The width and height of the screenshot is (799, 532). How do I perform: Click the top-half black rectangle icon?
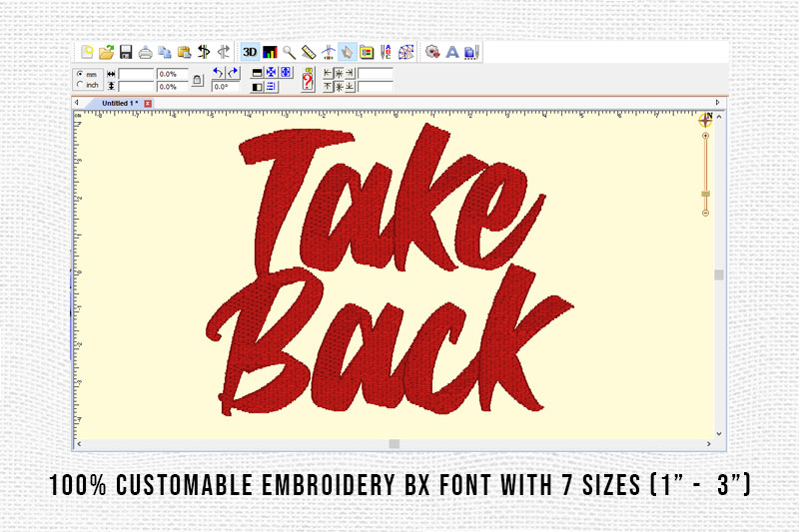(258, 73)
